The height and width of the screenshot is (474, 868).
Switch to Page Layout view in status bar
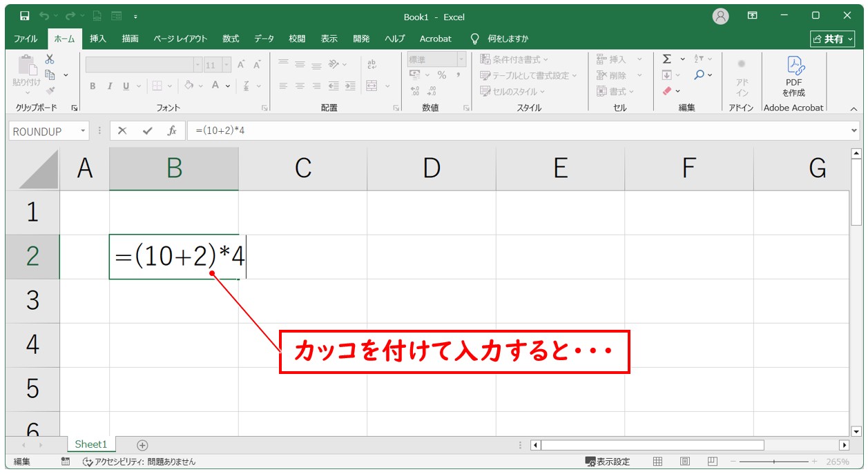[x=685, y=462]
